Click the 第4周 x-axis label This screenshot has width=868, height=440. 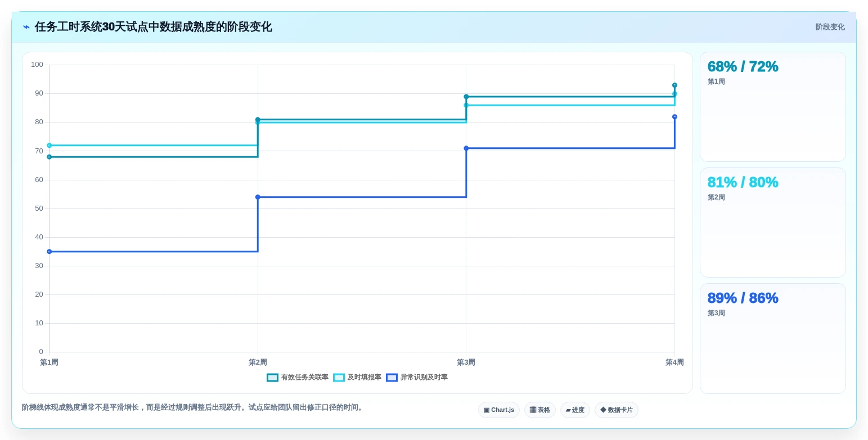(x=674, y=362)
